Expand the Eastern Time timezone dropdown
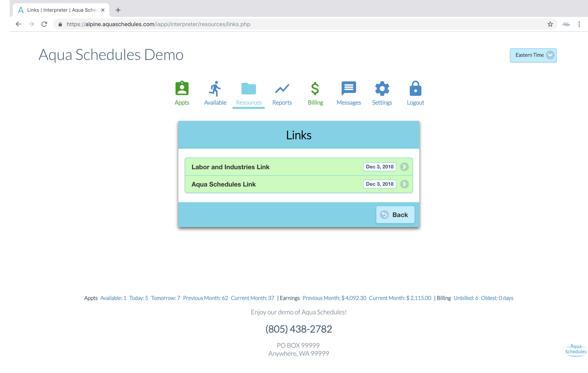The height and width of the screenshot is (373, 588). click(533, 55)
